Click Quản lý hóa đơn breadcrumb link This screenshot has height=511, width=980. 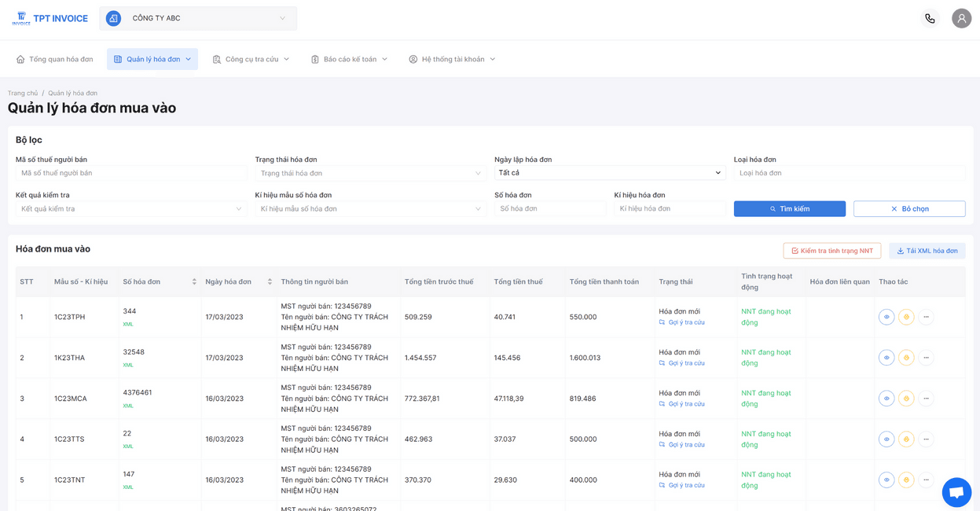[x=72, y=94]
